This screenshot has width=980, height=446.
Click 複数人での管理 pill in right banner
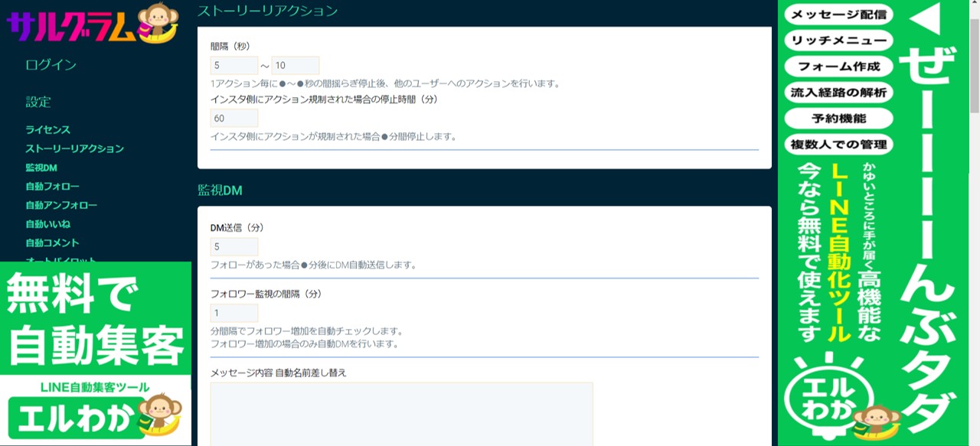point(838,145)
